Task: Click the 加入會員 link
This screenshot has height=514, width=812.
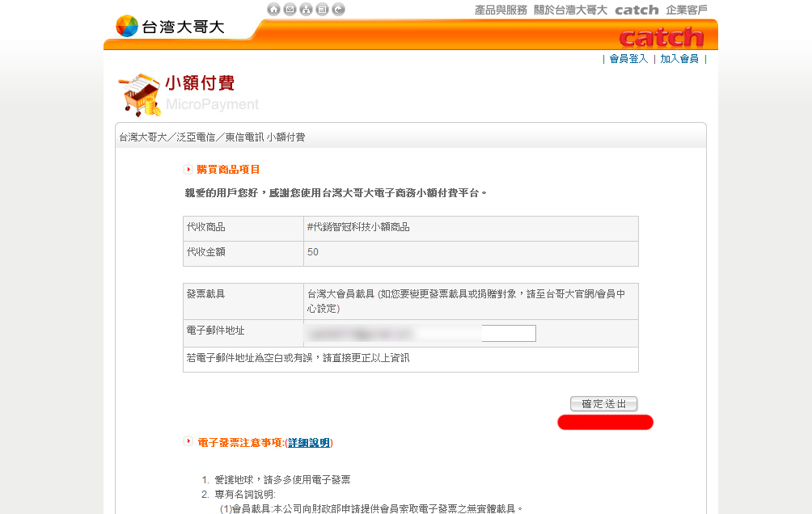Action: (x=679, y=58)
